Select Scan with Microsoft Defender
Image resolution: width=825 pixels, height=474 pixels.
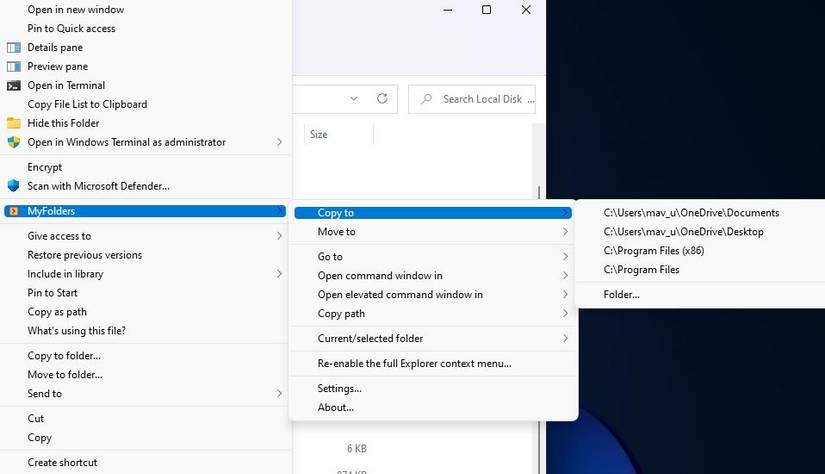coord(98,186)
